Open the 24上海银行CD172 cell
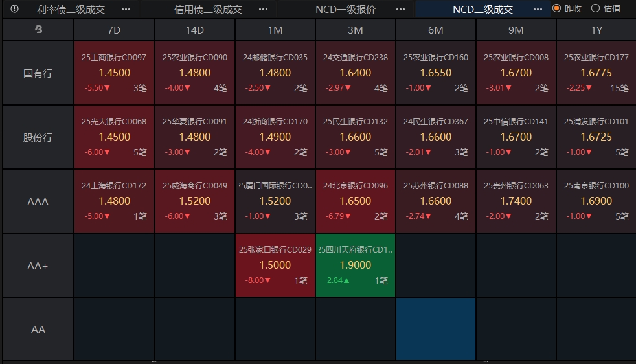Image resolution: width=636 pixels, height=364 pixels. coord(114,201)
